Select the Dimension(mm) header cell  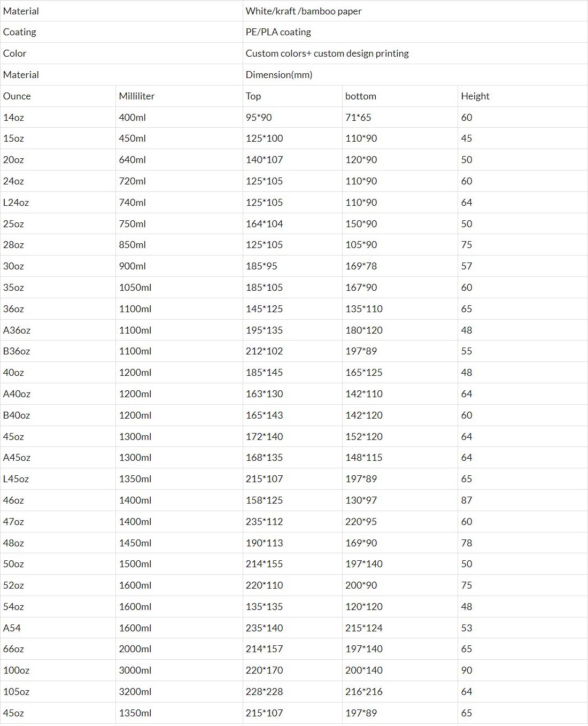pyautogui.click(x=279, y=75)
